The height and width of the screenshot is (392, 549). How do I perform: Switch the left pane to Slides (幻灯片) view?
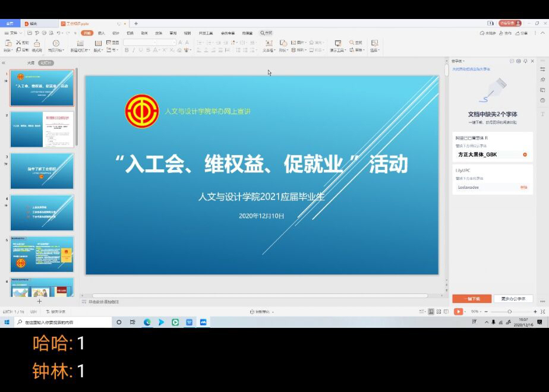coord(46,63)
